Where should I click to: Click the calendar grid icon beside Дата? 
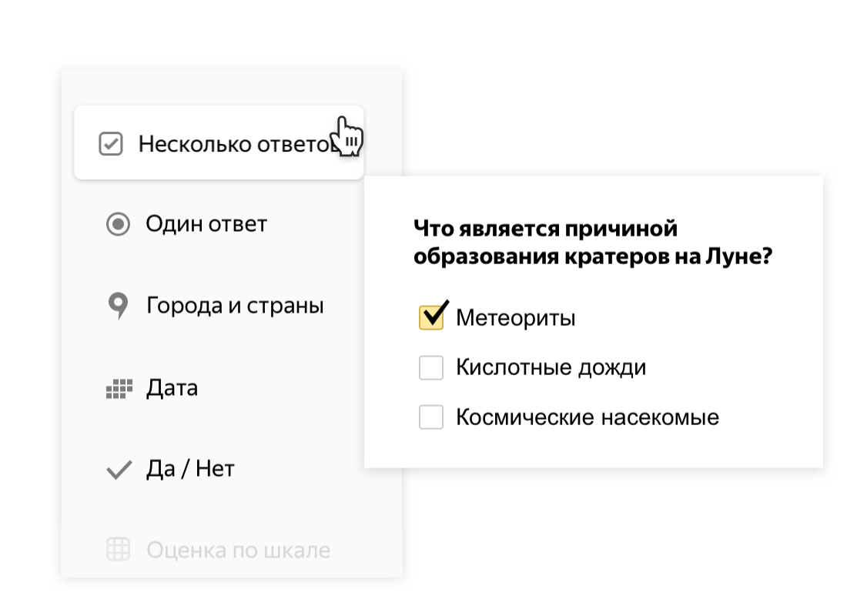point(119,389)
